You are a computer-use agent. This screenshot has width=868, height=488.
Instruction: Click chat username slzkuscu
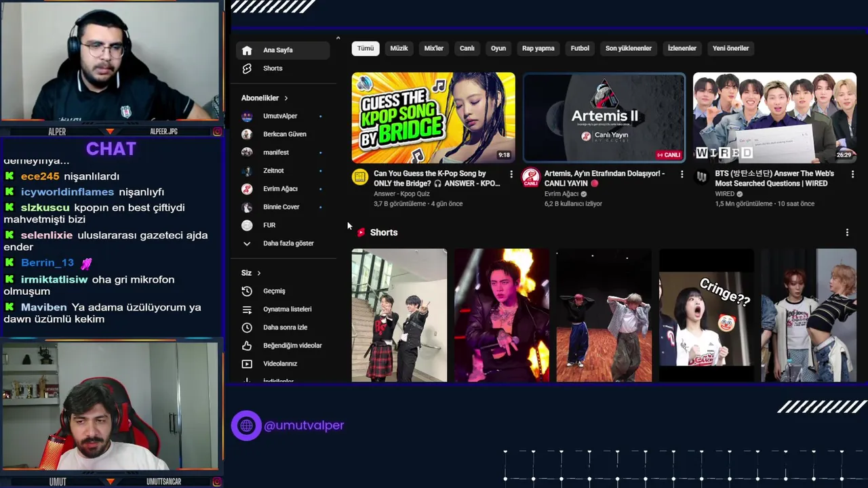point(45,208)
